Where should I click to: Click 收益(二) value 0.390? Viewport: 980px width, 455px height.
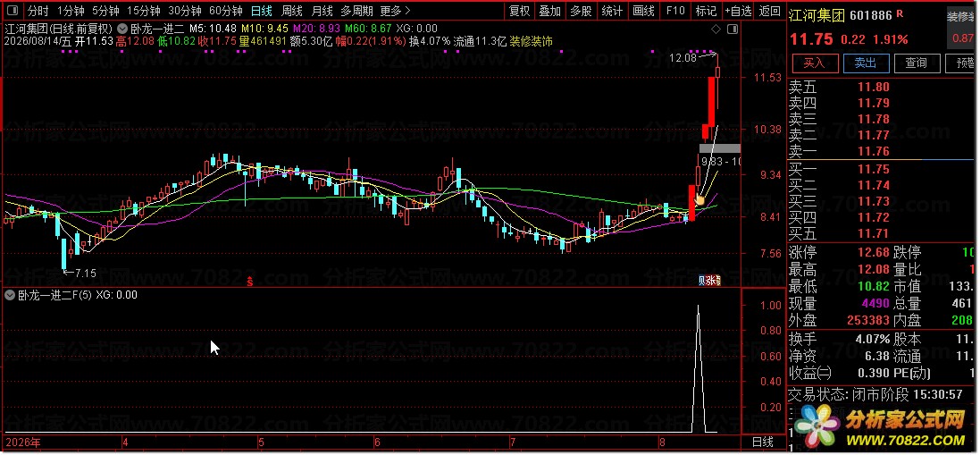874,374
